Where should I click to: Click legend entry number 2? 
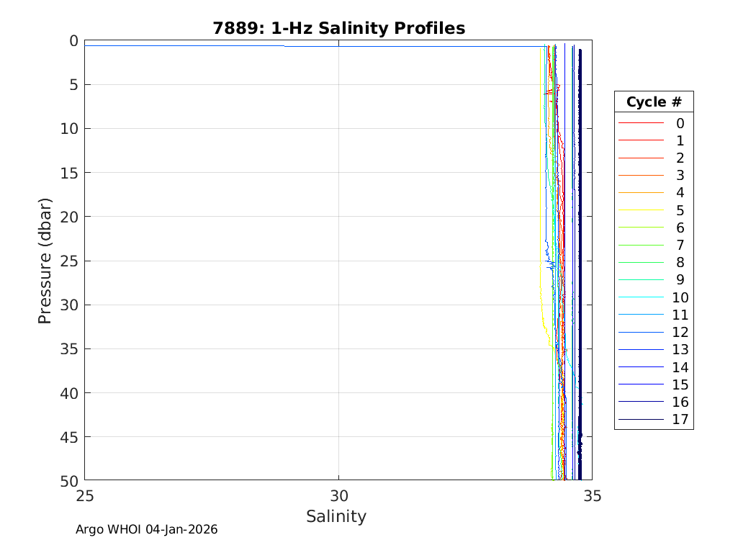pos(680,158)
